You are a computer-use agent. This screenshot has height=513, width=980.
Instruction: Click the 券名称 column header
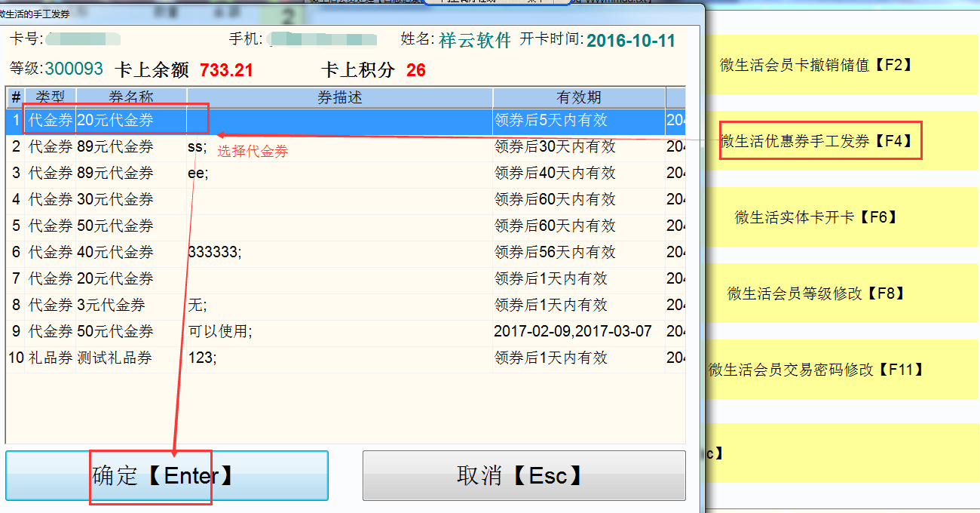(x=131, y=97)
